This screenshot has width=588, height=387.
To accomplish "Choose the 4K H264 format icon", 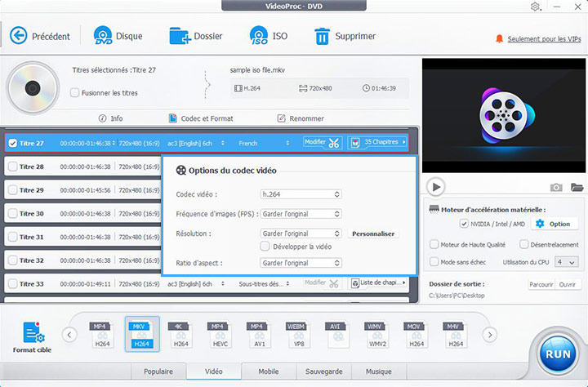I will click(180, 334).
